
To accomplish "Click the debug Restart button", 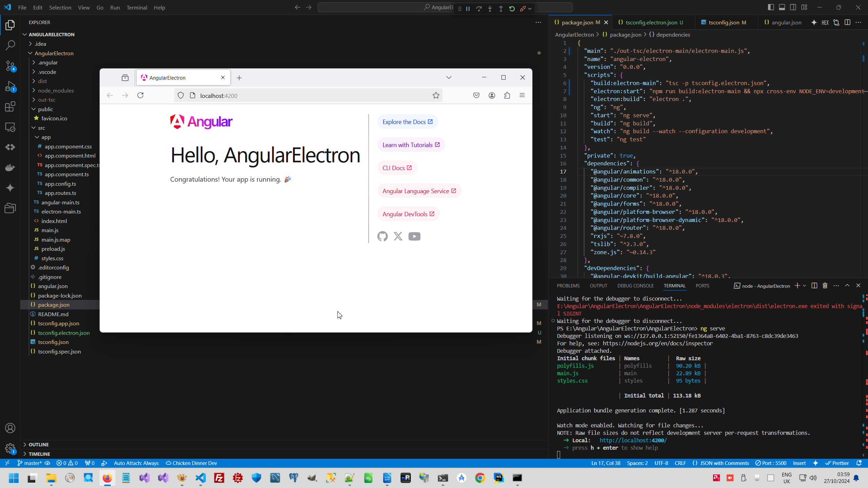I will (512, 9).
